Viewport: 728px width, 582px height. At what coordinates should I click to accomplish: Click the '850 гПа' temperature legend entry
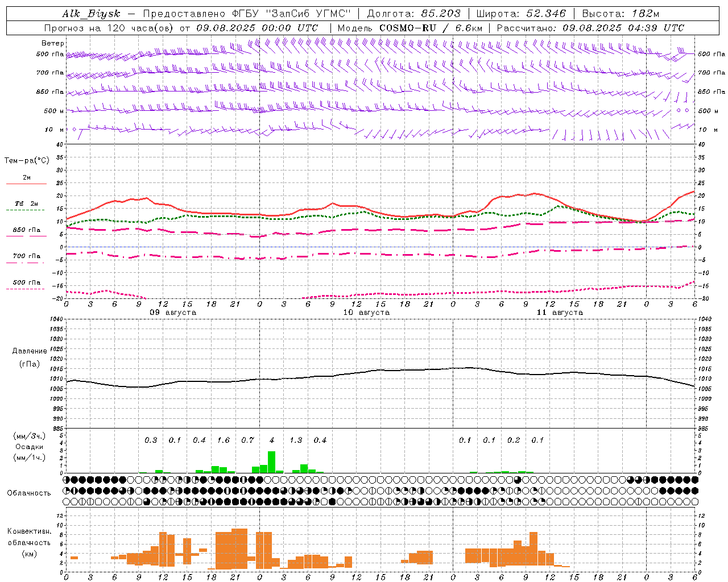click(26, 232)
